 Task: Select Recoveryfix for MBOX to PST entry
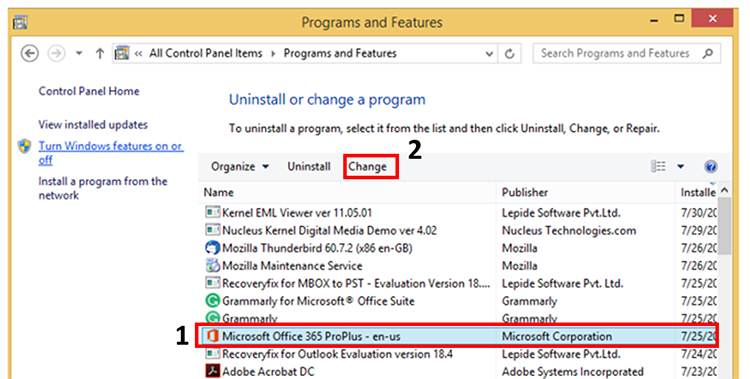tap(458, 283)
